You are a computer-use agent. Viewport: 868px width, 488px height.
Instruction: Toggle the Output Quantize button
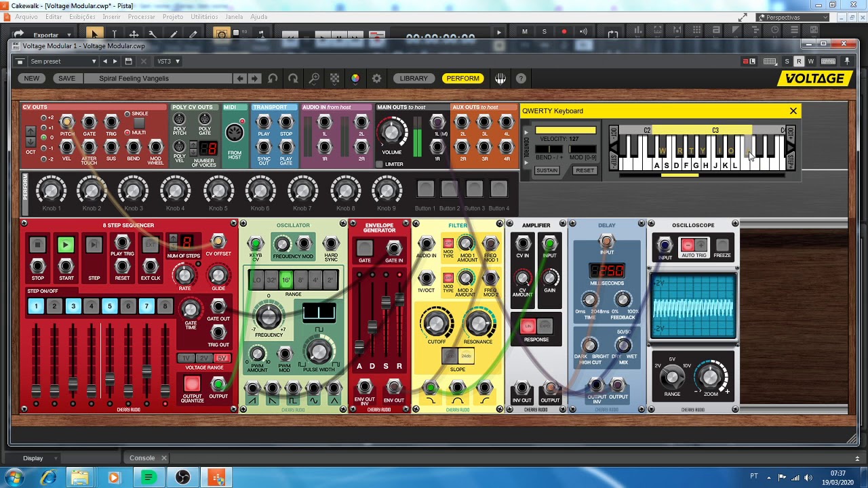point(192,384)
